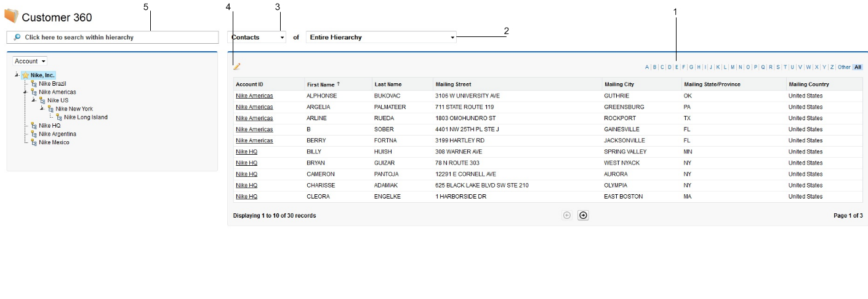
Task: Open the Contacts object dropdown
Action: pyautogui.click(x=257, y=38)
